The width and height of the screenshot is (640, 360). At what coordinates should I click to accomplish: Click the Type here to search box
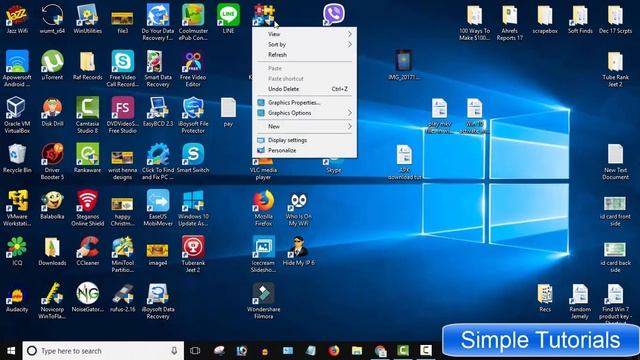point(103,351)
